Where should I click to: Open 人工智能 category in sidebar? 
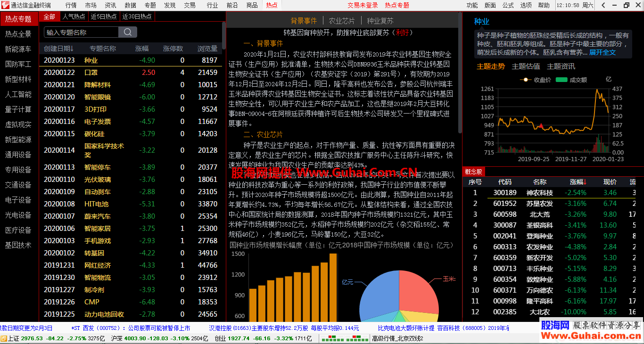[x=18, y=94]
